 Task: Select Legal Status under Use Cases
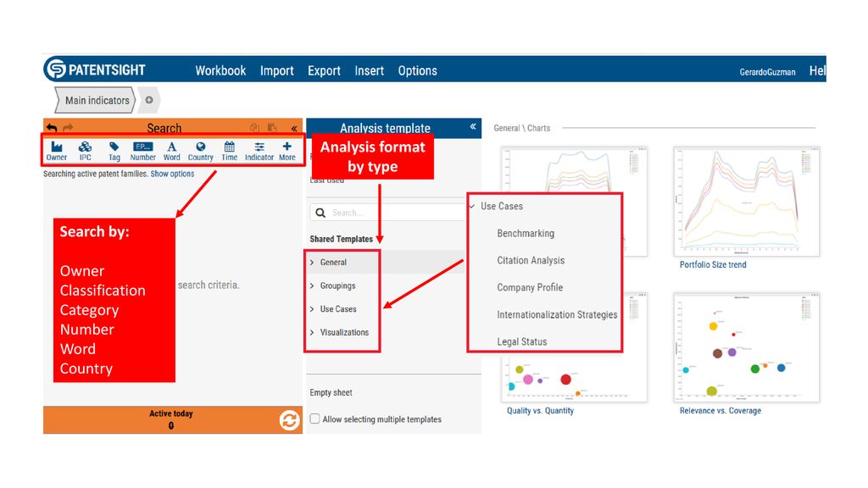(x=521, y=341)
